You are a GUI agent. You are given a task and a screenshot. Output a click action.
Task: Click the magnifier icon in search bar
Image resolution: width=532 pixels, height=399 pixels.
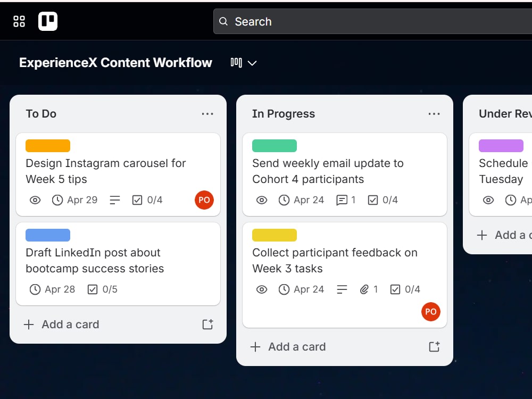coord(223,21)
